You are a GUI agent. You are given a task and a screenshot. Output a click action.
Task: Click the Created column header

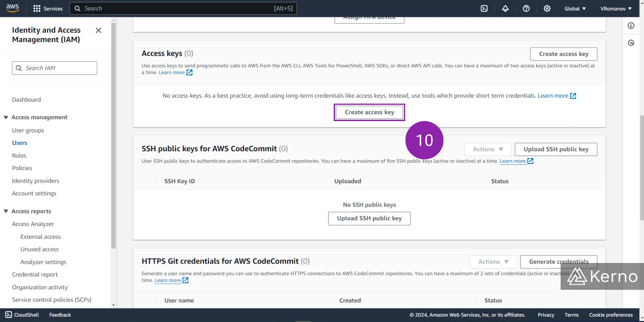[x=350, y=301]
